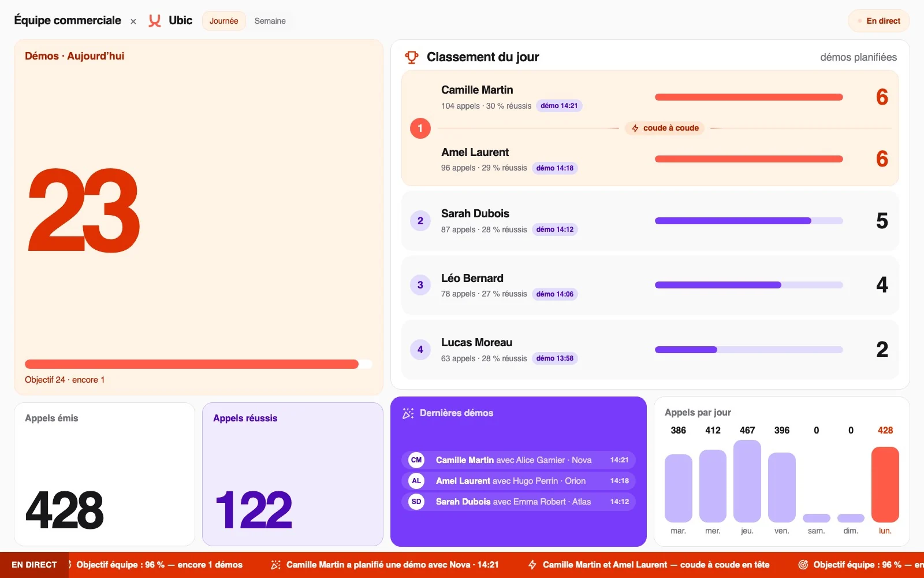The image size is (924, 578).
Task: Click the big 23 démos count
Action: (84, 210)
